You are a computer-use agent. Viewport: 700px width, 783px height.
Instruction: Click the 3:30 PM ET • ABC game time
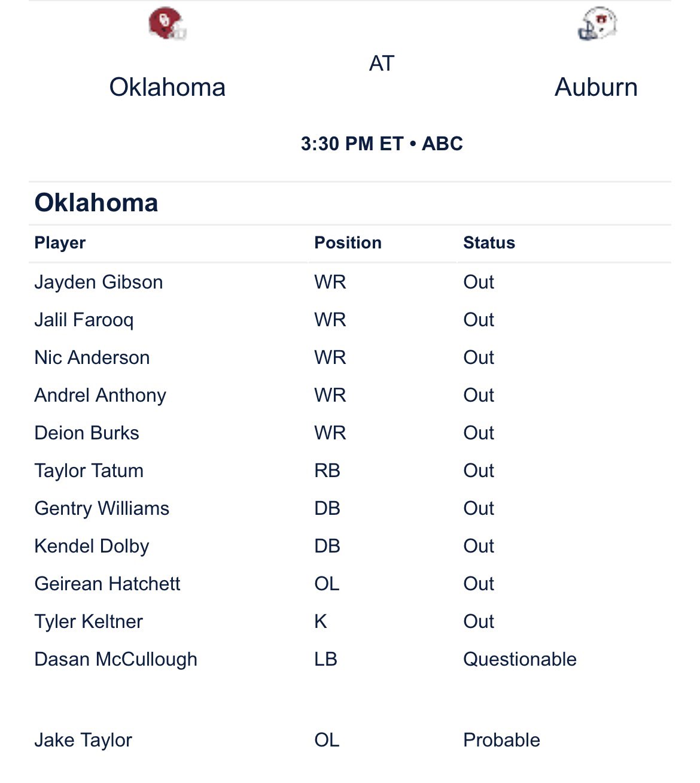point(382,144)
